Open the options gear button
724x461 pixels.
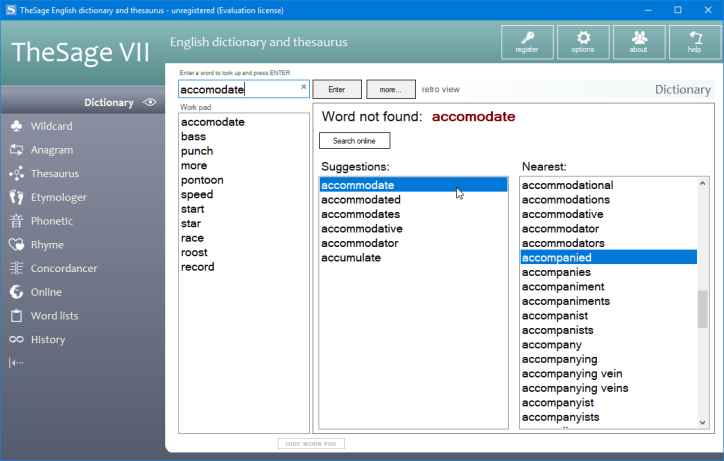coord(582,43)
